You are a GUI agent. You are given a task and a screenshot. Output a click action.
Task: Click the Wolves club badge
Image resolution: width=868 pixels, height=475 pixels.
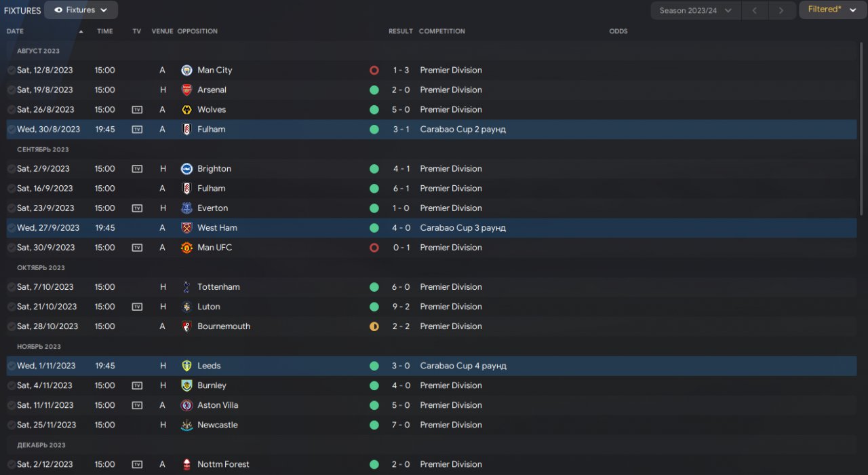click(186, 109)
